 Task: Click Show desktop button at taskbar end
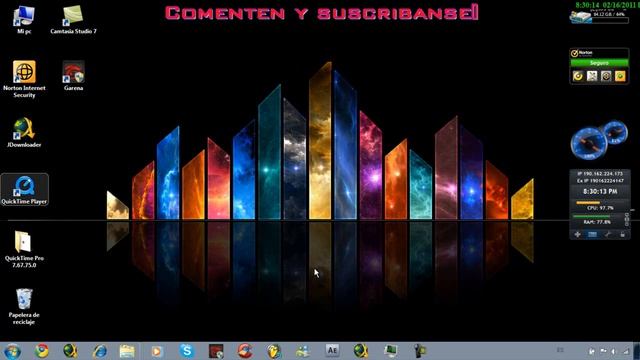pos(637,351)
